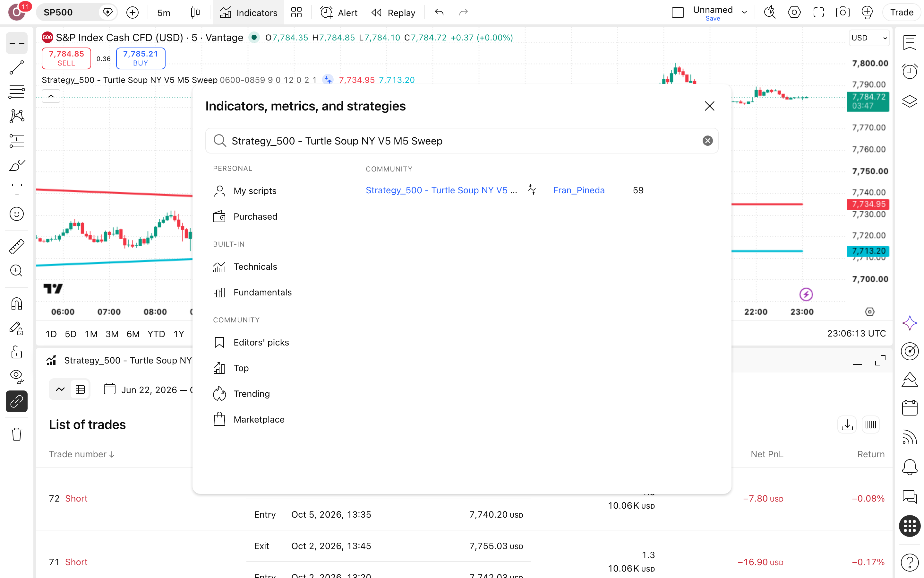Expand the Unnamed layout dropdown arrow
The width and height of the screenshot is (924, 578).
[x=744, y=12]
